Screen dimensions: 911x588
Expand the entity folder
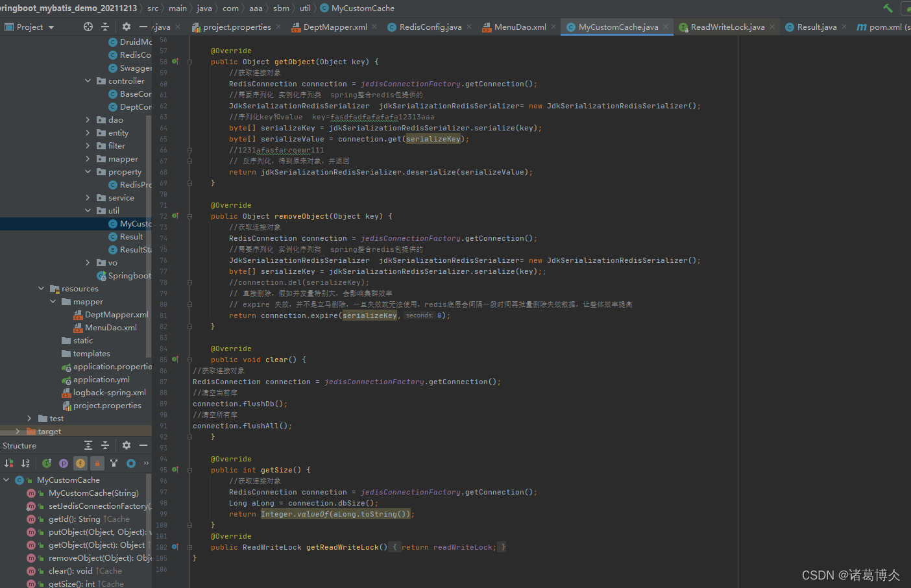(88, 132)
